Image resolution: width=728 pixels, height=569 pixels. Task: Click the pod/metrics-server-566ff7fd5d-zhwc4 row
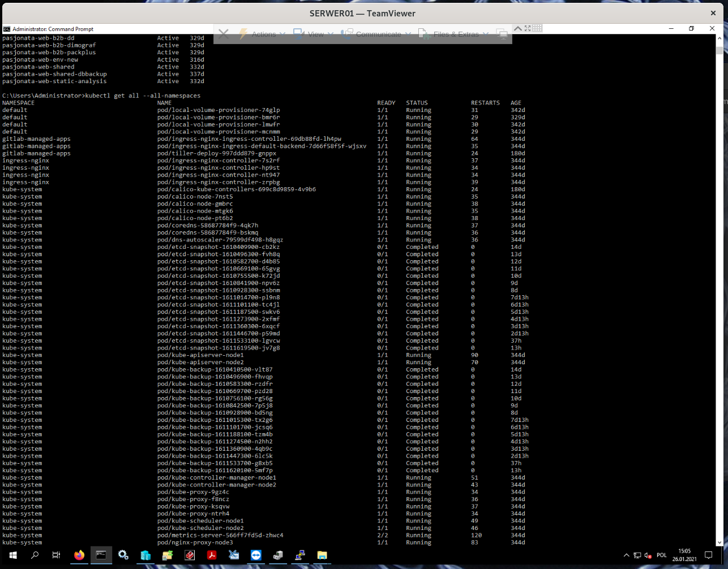pyautogui.click(x=264, y=535)
